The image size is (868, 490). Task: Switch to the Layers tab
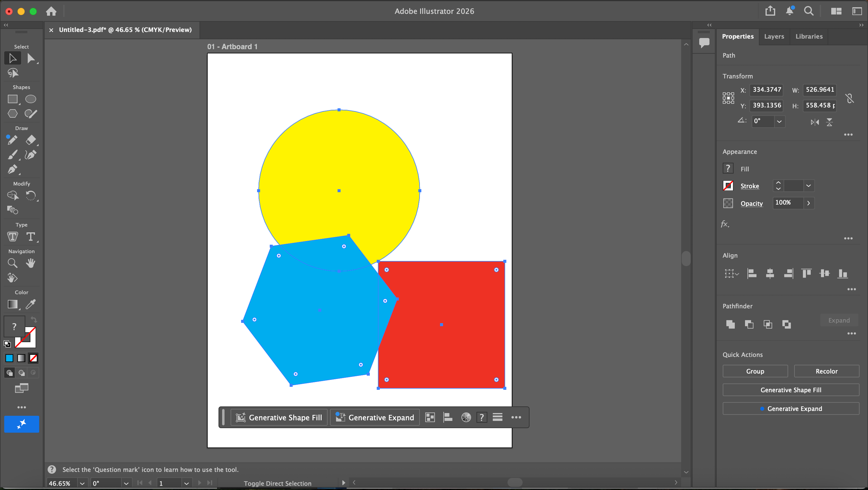point(774,37)
